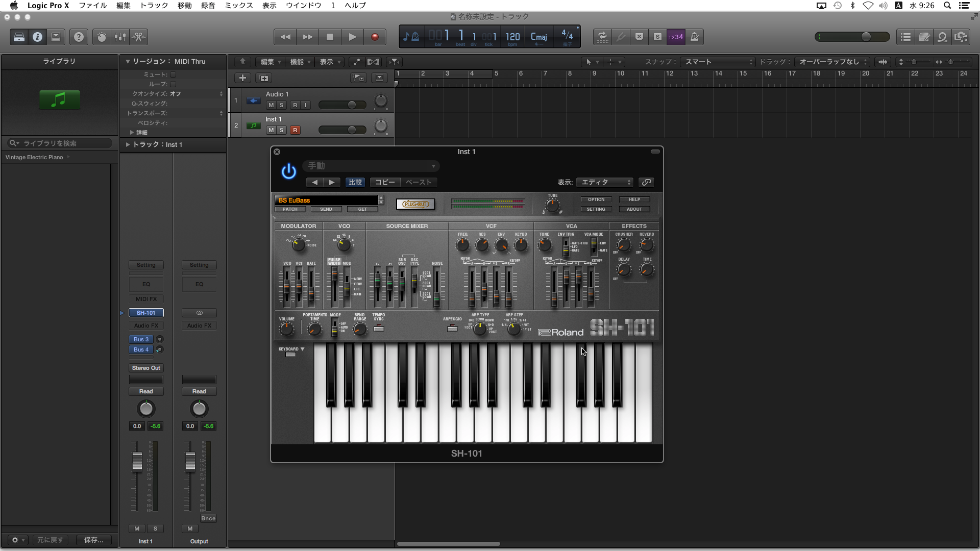
Task: Show the Mixer icon in toolbar
Action: pos(120,37)
